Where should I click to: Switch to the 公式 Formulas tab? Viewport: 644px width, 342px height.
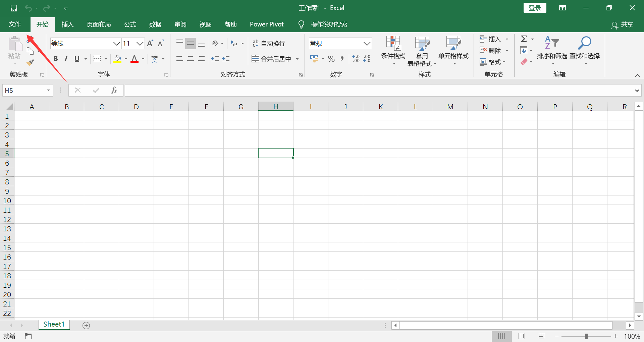point(130,24)
